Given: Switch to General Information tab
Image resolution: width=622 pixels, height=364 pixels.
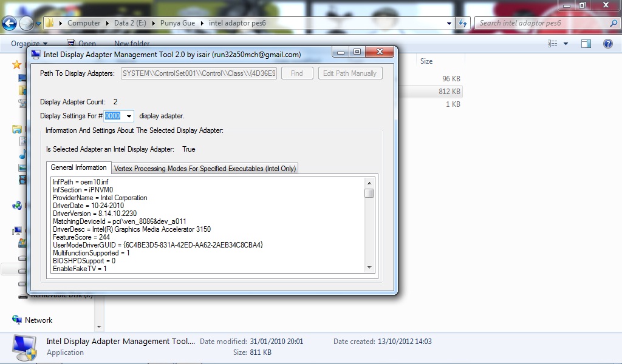Looking at the screenshot, I should (x=78, y=167).
